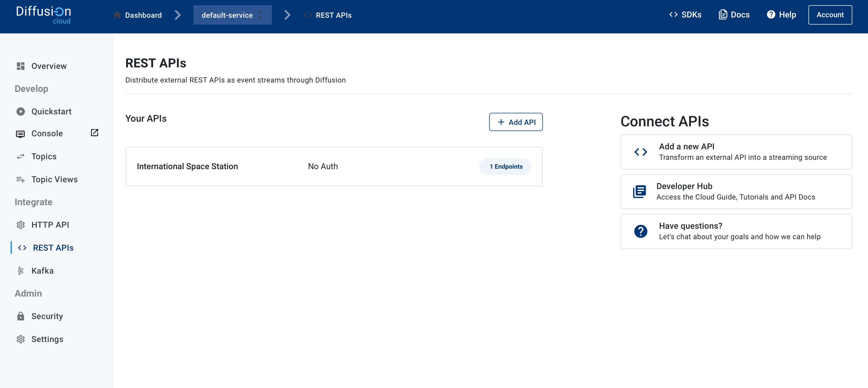Screen dimensions: 868x388
Task: Click the Add API button
Action: coord(516,122)
